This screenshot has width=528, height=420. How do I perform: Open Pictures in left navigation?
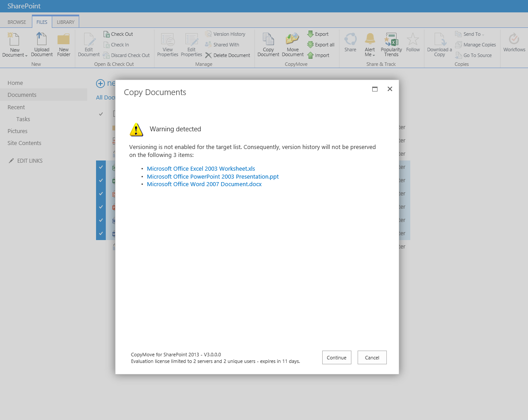point(18,131)
